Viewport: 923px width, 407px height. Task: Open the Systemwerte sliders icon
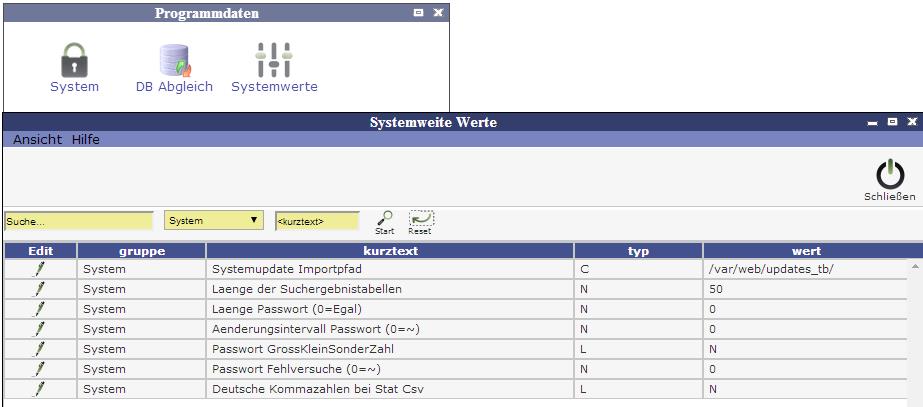[x=273, y=60]
